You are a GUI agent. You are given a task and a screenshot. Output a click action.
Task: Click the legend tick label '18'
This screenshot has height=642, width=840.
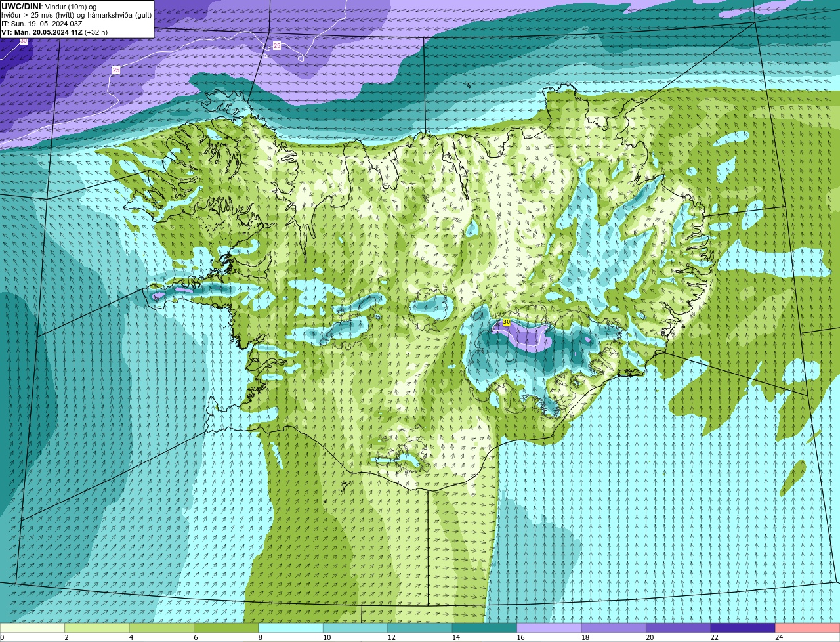click(x=585, y=637)
